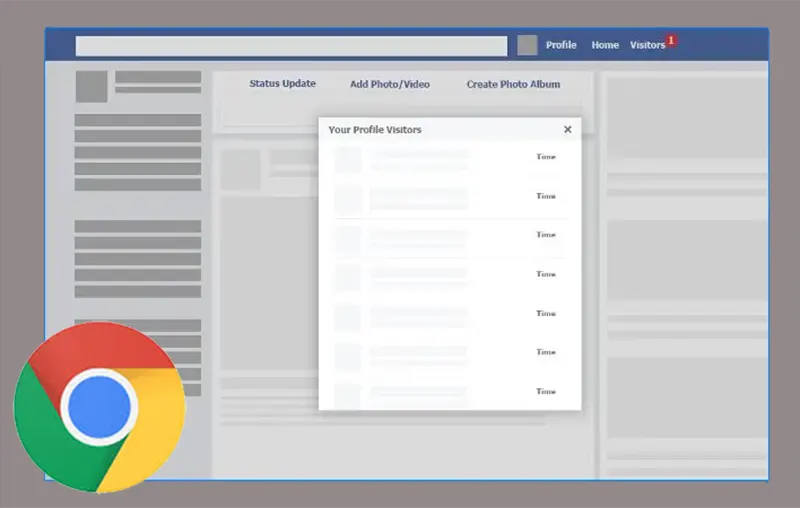The image size is (800, 508).
Task: Close the Your Profile Visitors popup
Action: 567,130
